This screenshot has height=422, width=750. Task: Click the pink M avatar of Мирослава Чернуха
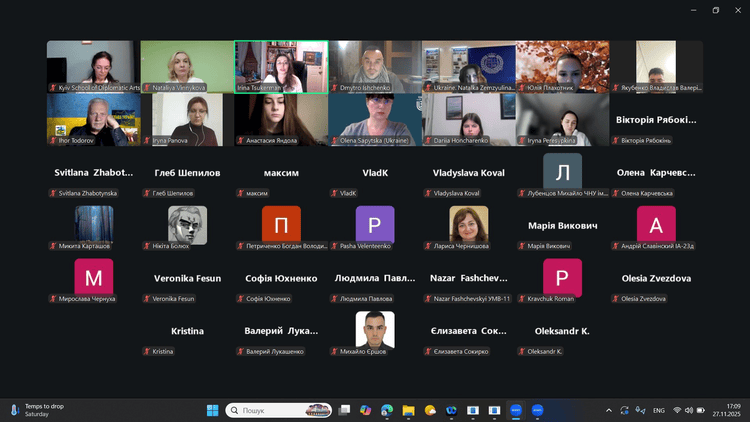[x=94, y=277]
